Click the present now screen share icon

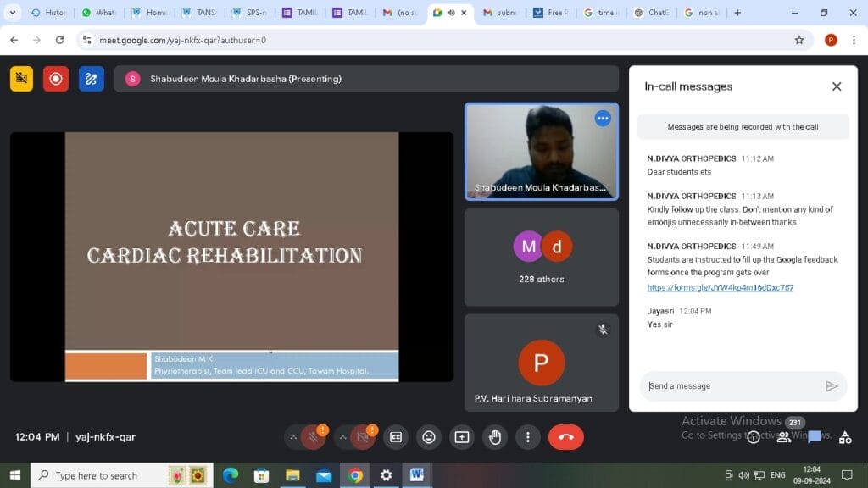[x=462, y=437]
